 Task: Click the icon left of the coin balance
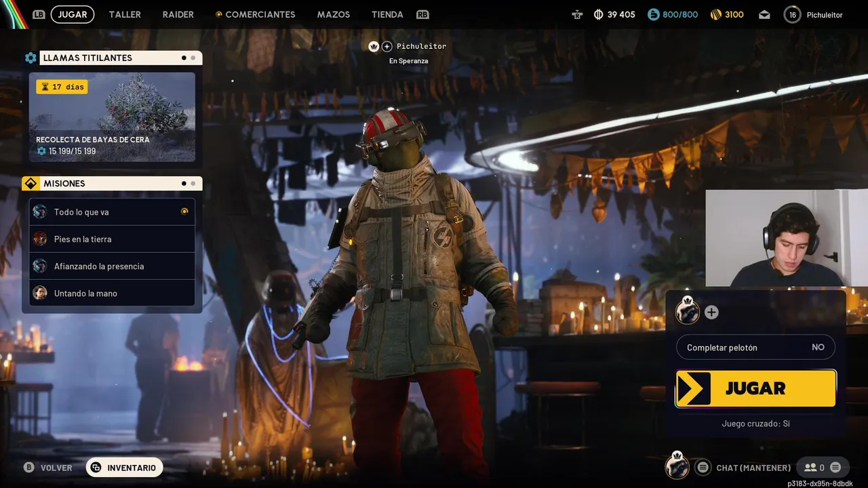coord(577,14)
